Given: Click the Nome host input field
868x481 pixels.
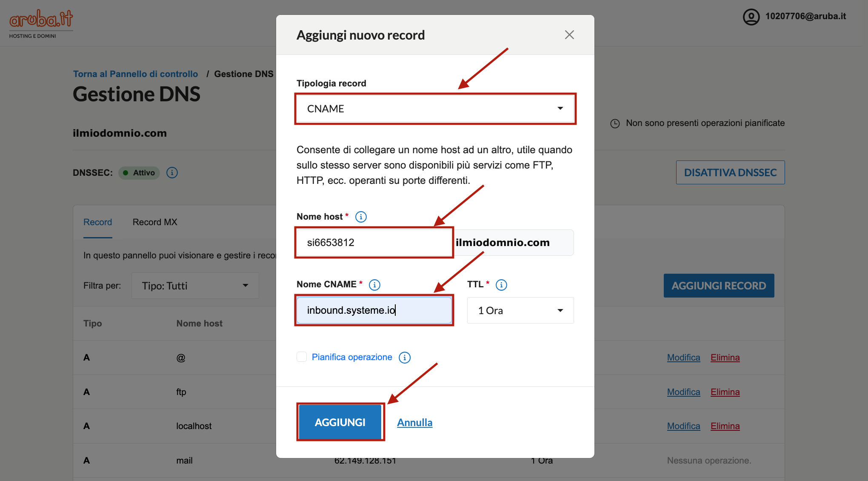Looking at the screenshot, I should click(x=374, y=243).
